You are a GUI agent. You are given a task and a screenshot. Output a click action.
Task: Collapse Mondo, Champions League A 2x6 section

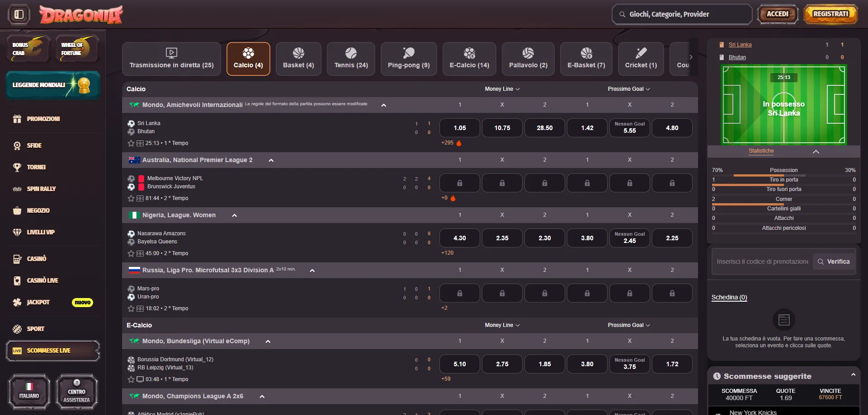262,396
